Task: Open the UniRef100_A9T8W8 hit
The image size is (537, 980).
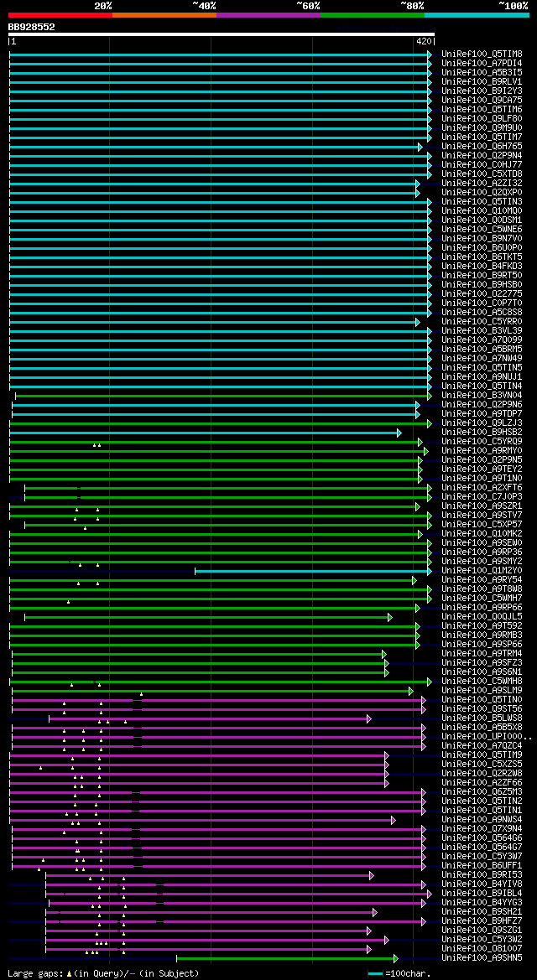Action: tap(482, 589)
